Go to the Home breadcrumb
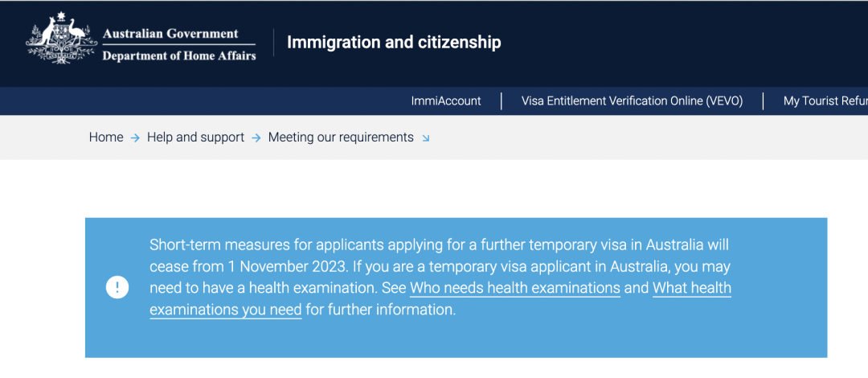Screen dimensions: 868x378 coord(106,138)
